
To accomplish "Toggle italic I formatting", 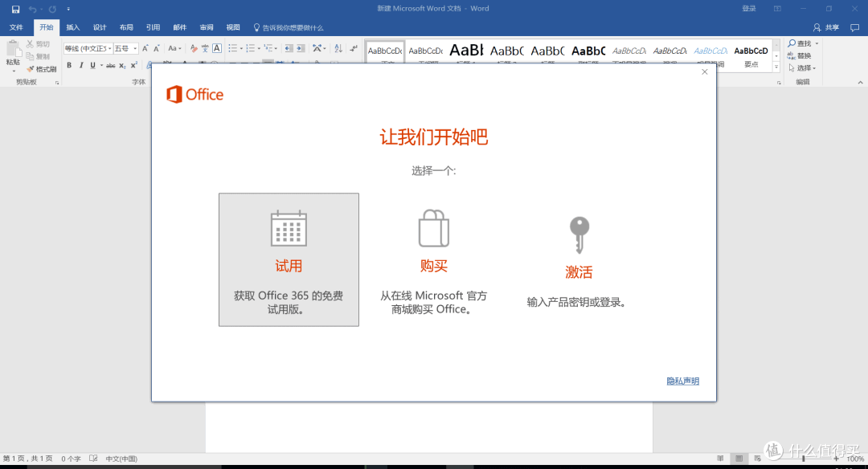I will click(x=81, y=65).
